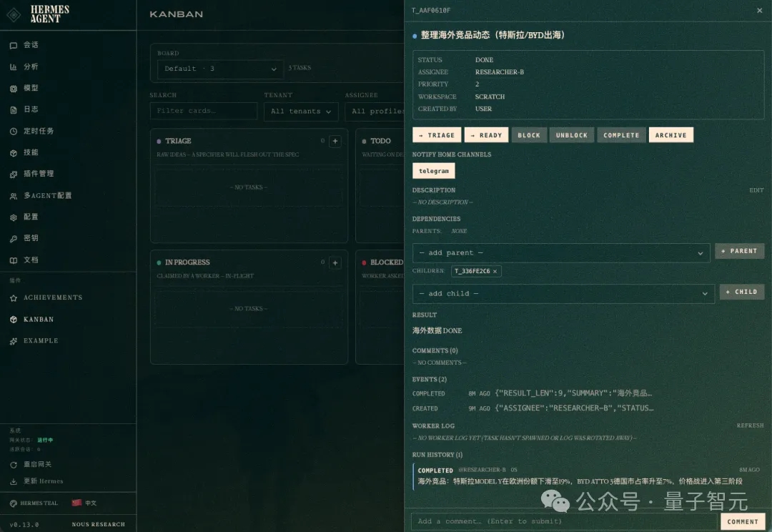Remove child T_336FE2C6 with its x
The height and width of the screenshot is (532, 772).
click(495, 272)
